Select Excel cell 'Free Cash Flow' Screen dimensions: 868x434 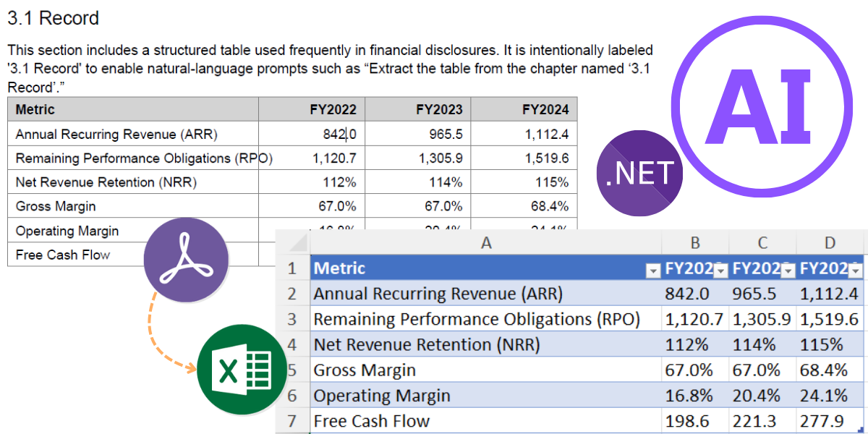click(x=485, y=421)
